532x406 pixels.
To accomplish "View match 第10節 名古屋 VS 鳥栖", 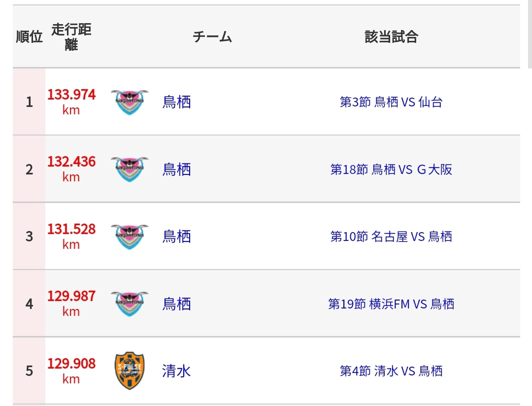I will pyautogui.click(x=391, y=237).
